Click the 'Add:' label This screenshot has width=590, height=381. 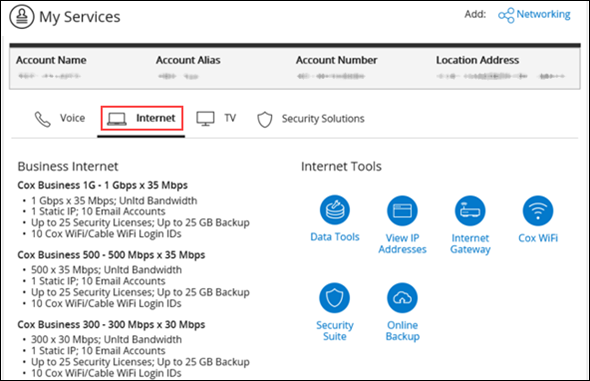click(475, 14)
